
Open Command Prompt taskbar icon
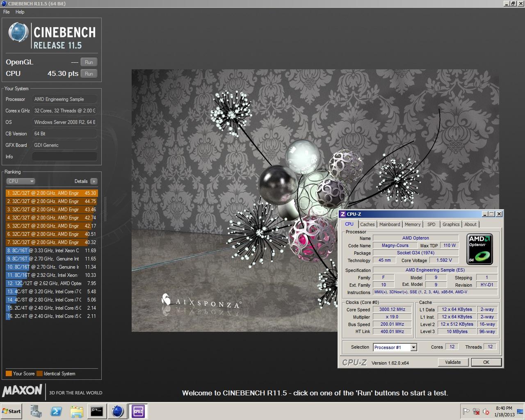point(97,411)
